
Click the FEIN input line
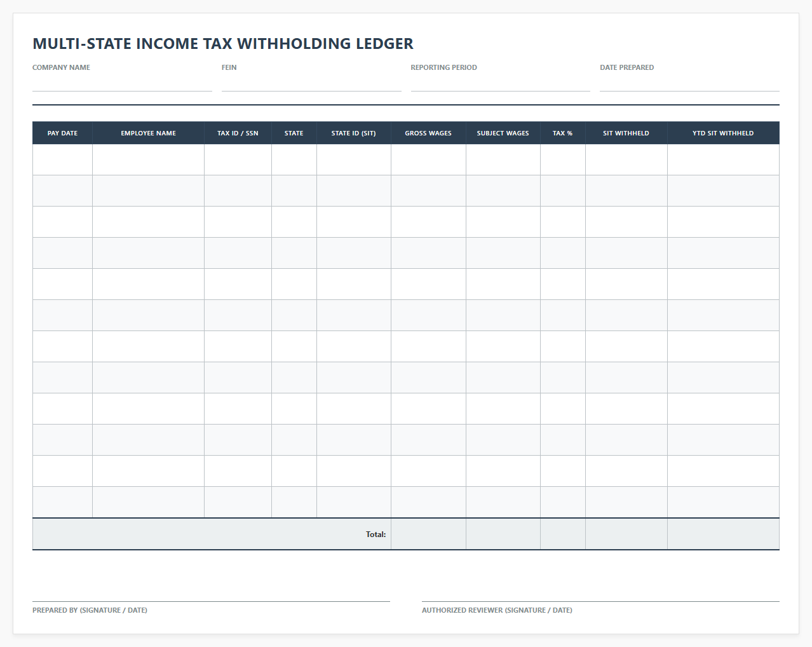(x=311, y=83)
